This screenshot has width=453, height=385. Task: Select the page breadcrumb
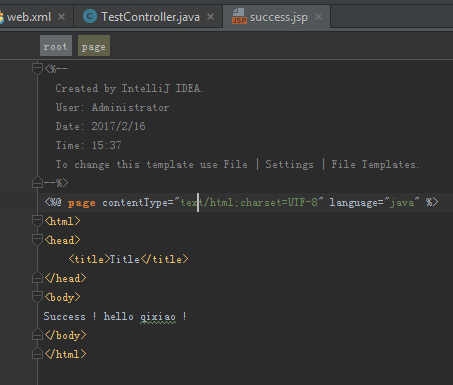coord(94,46)
